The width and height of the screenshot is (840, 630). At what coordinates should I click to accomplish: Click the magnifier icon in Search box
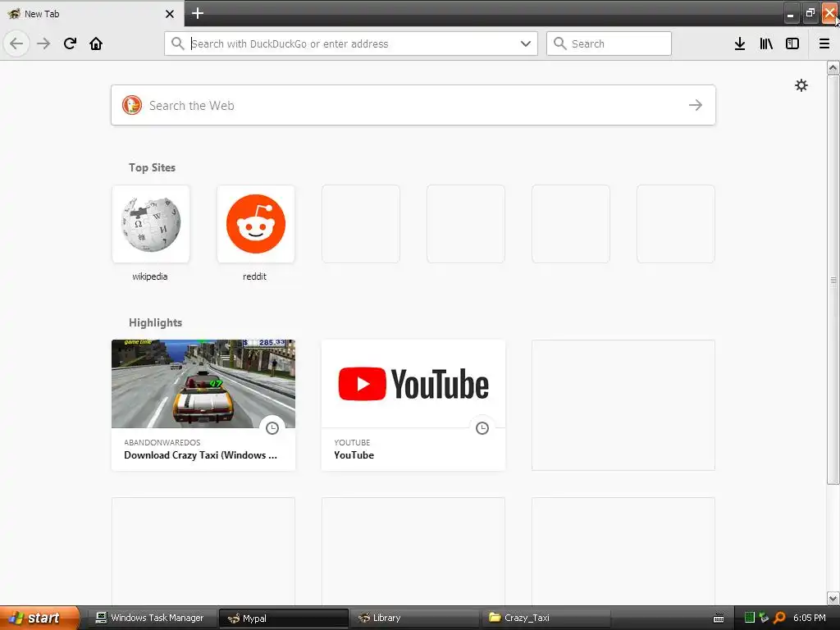[559, 43]
